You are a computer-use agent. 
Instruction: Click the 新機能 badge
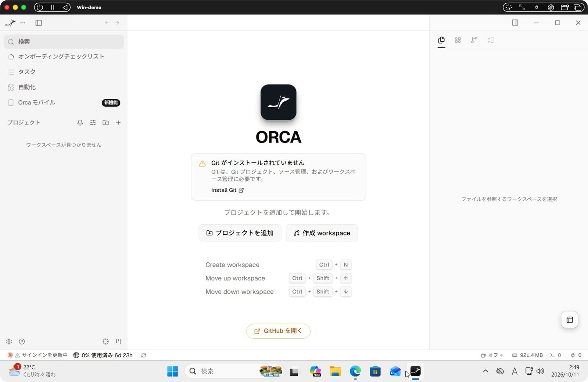coord(111,102)
